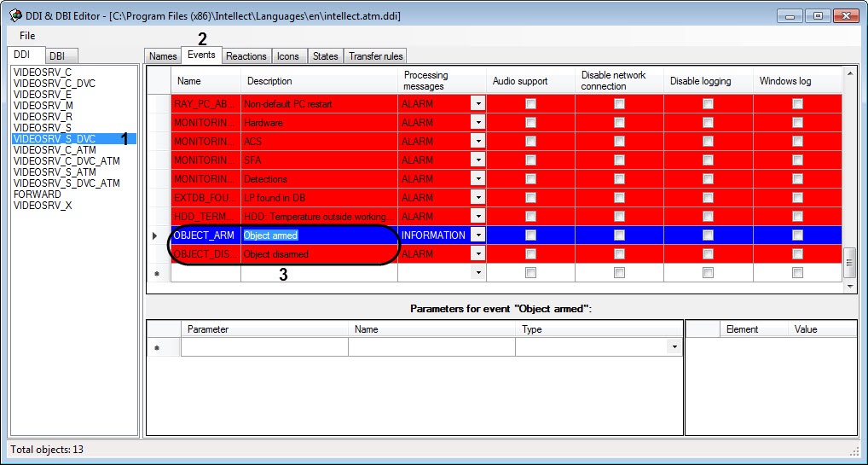
Task: Toggle Windows log for Detections event
Action: [797, 179]
